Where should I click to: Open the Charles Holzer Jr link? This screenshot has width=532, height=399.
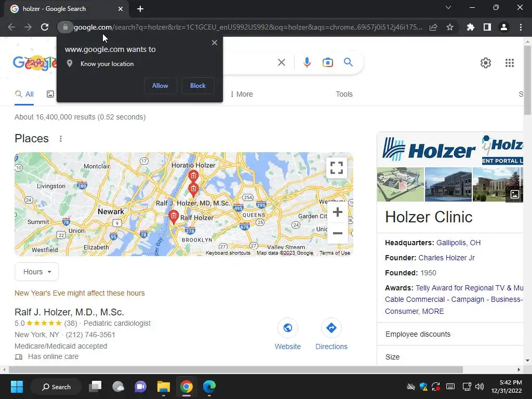click(446, 258)
